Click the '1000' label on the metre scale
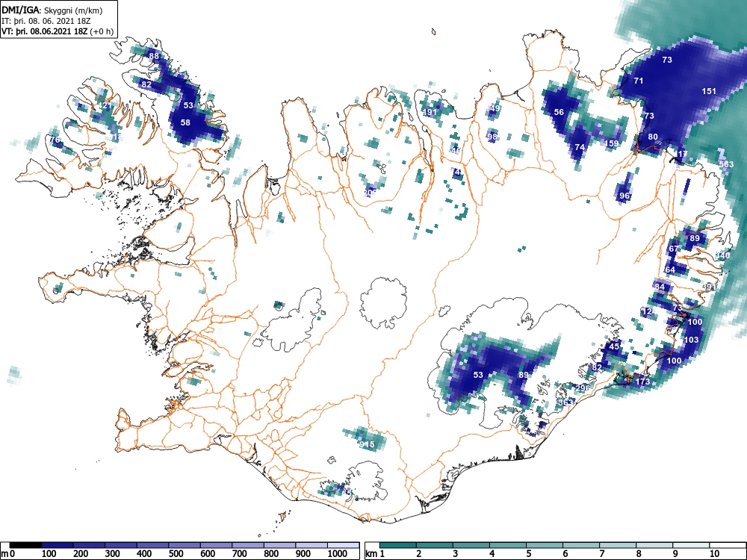747x560 pixels. click(x=338, y=554)
